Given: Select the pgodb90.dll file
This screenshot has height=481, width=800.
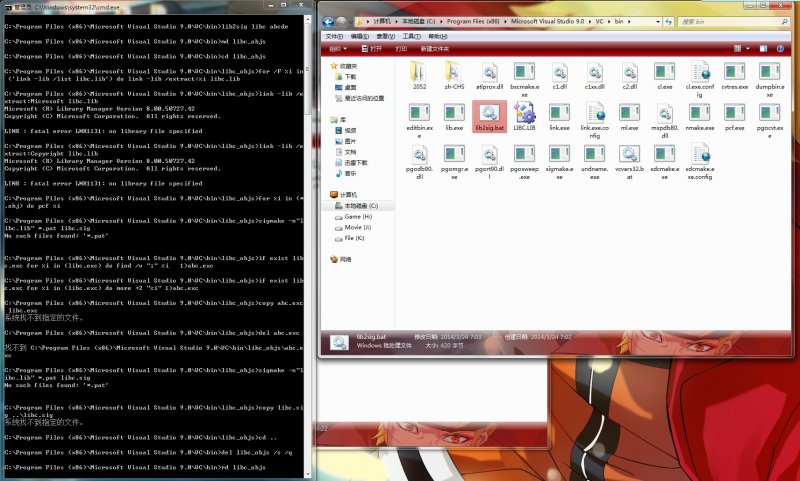Looking at the screenshot, I should (x=419, y=162).
